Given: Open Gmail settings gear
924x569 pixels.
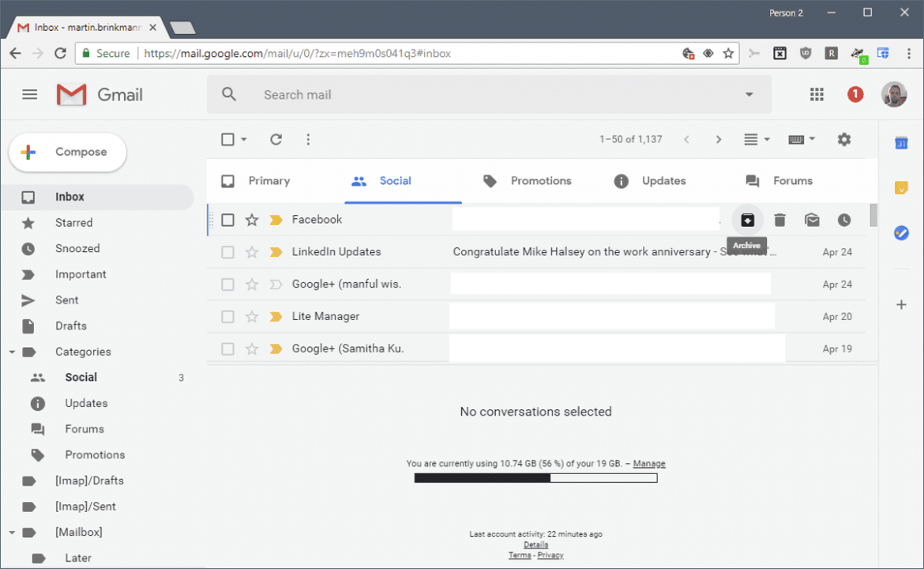Looking at the screenshot, I should (x=843, y=139).
